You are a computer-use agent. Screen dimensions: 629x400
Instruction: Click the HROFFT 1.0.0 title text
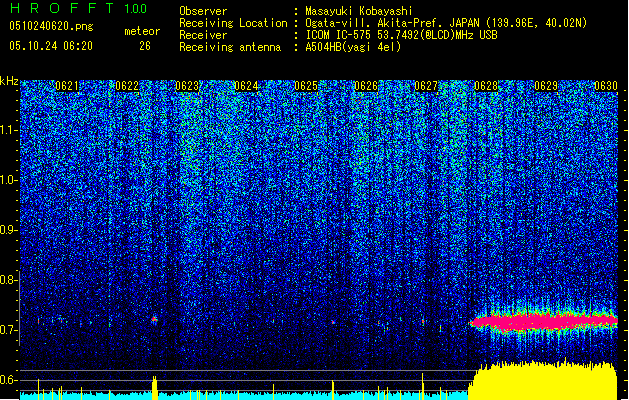[79, 8]
